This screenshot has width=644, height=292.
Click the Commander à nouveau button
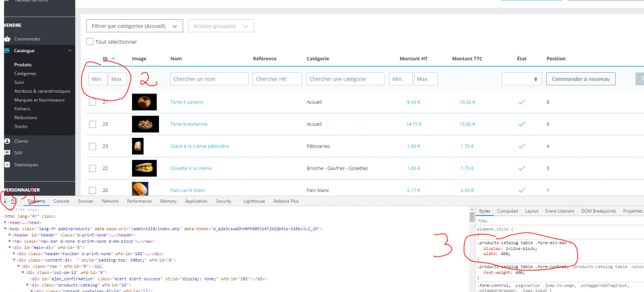(x=581, y=79)
